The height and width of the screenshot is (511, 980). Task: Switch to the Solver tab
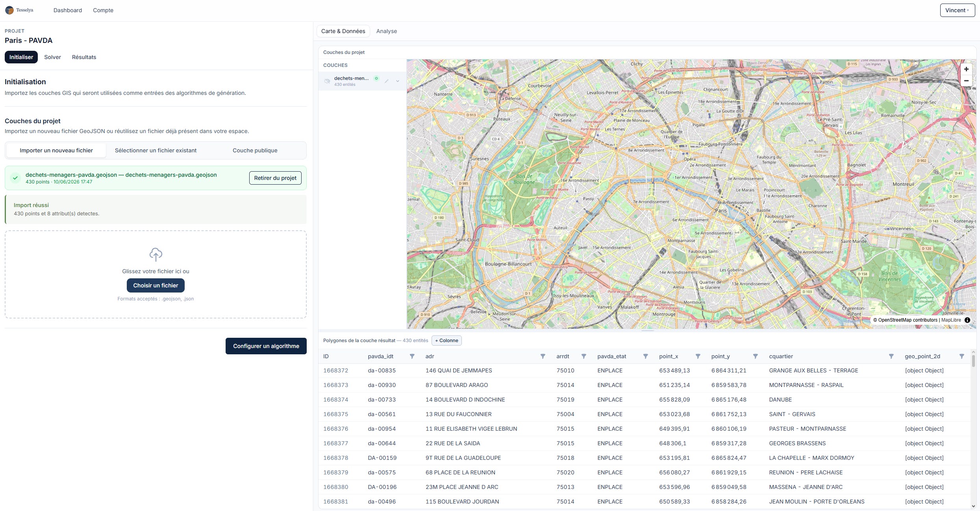[52, 57]
